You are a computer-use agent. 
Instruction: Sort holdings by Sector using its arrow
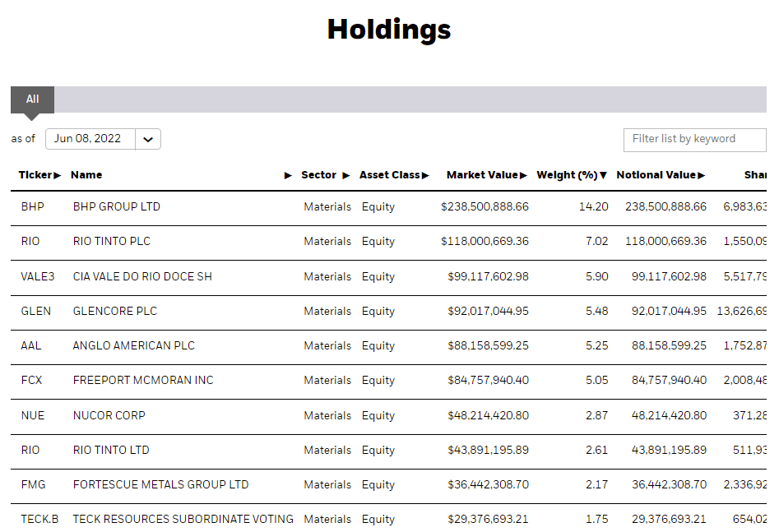click(x=345, y=175)
